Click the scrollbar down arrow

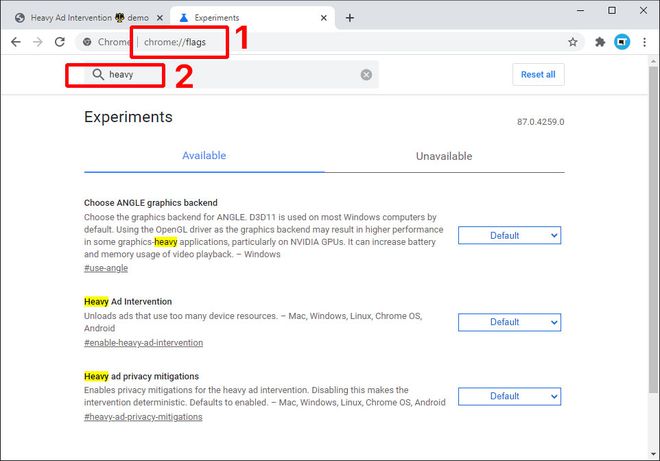click(x=653, y=454)
